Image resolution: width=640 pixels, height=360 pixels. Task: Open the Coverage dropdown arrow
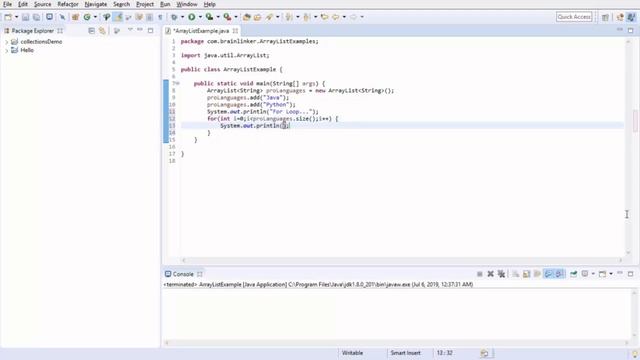(218, 17)
